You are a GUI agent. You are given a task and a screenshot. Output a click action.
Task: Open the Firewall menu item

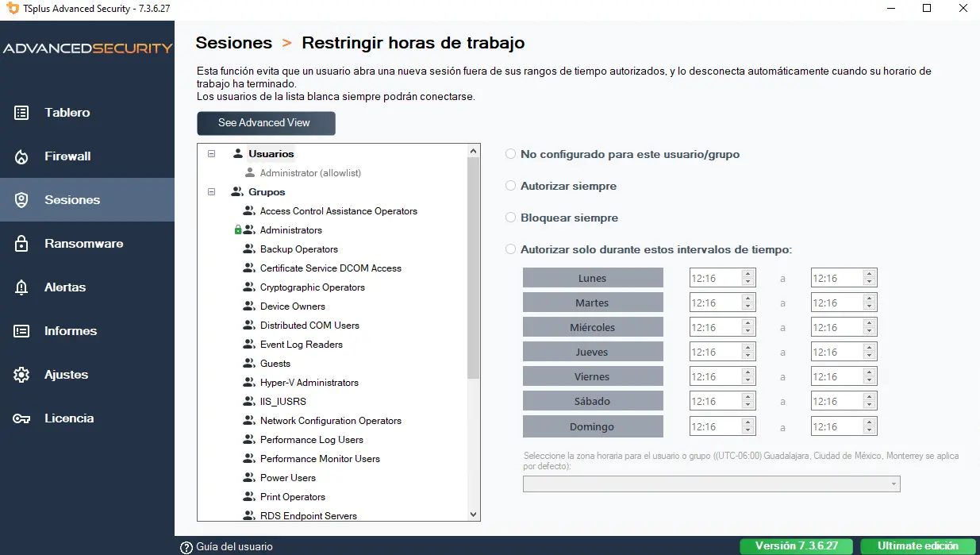(87, 156)
